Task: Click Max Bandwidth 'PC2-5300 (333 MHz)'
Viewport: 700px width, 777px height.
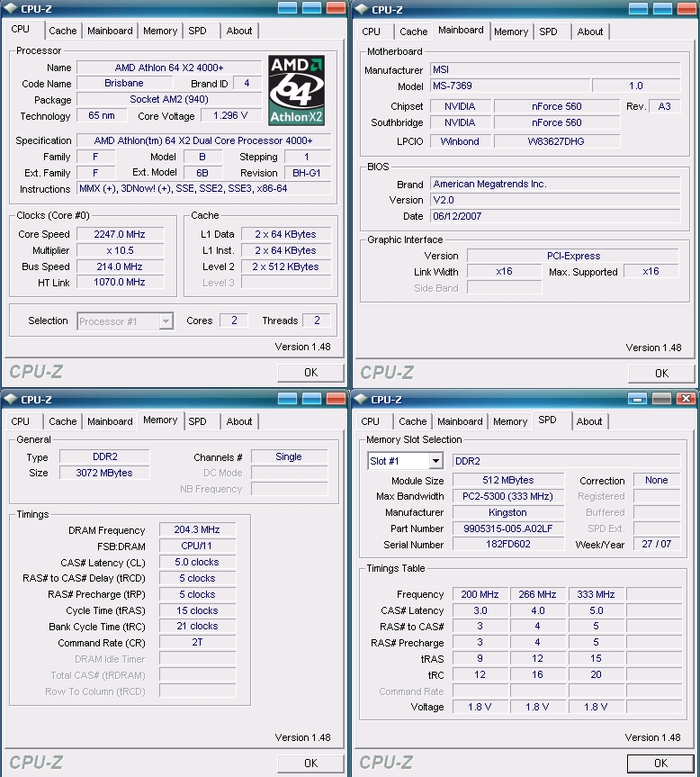Action: (508, 496)
